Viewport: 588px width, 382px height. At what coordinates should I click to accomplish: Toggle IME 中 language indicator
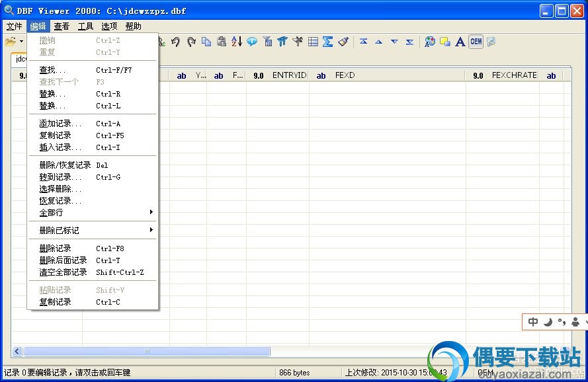(x=533, y=322)
